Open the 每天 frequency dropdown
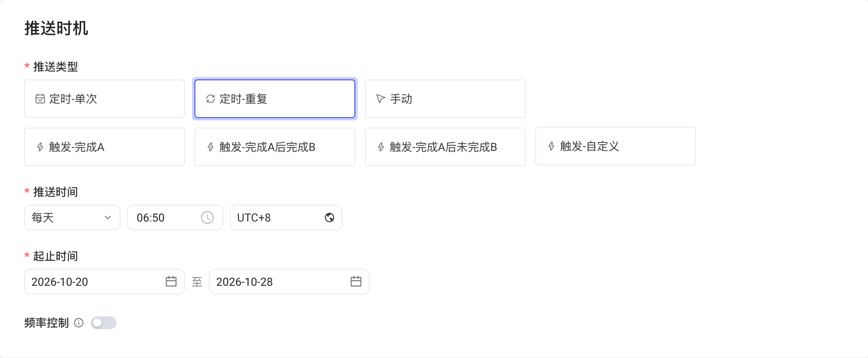 click(x=72, y=218)
